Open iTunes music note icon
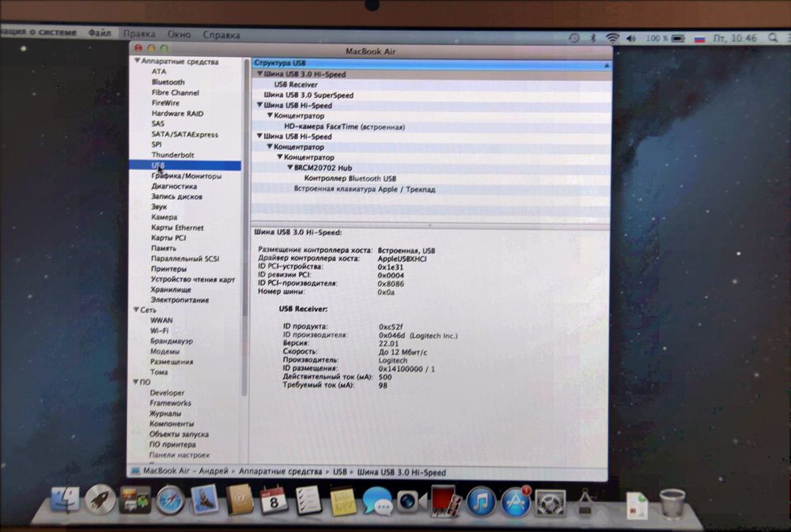The width and height of the screenshot is (791, 532). pyautogui.click(x=481, y=501)
